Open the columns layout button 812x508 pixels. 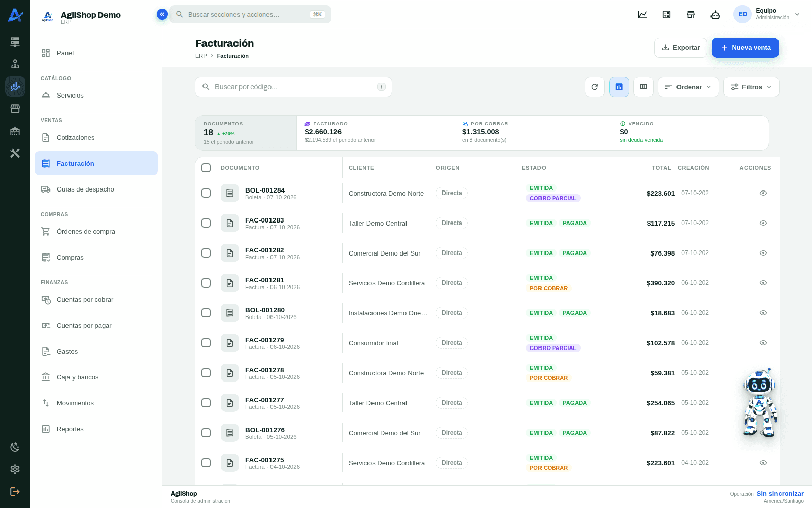644,87
